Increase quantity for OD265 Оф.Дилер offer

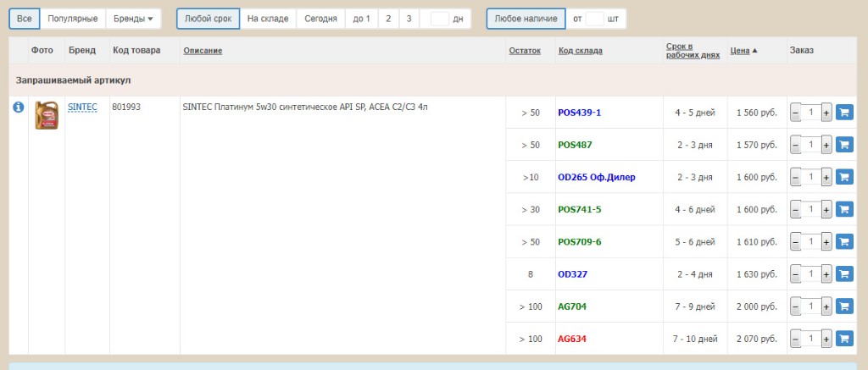[x=826, y=178]
